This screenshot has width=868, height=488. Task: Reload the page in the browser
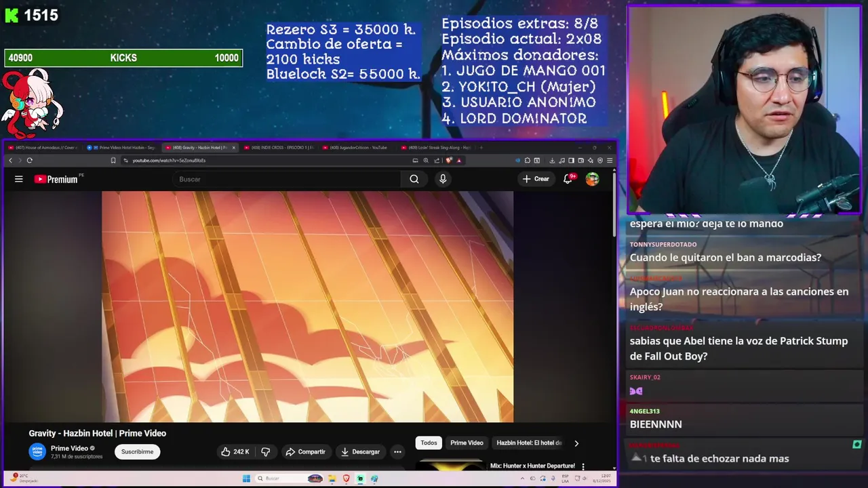(x=29, y=161)
